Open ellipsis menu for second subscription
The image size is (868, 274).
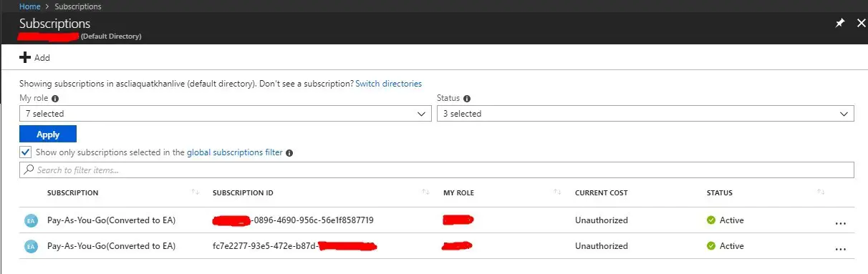(841, 248)
